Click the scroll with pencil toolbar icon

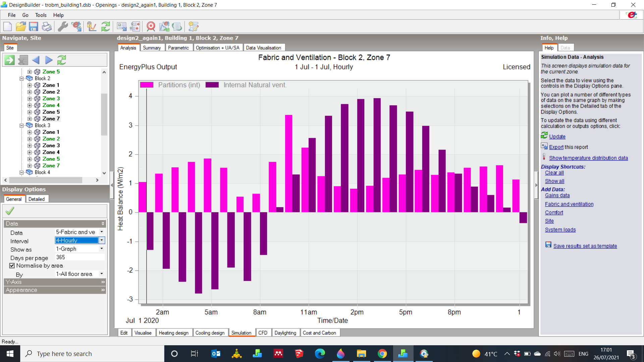[x=194, y=26]
